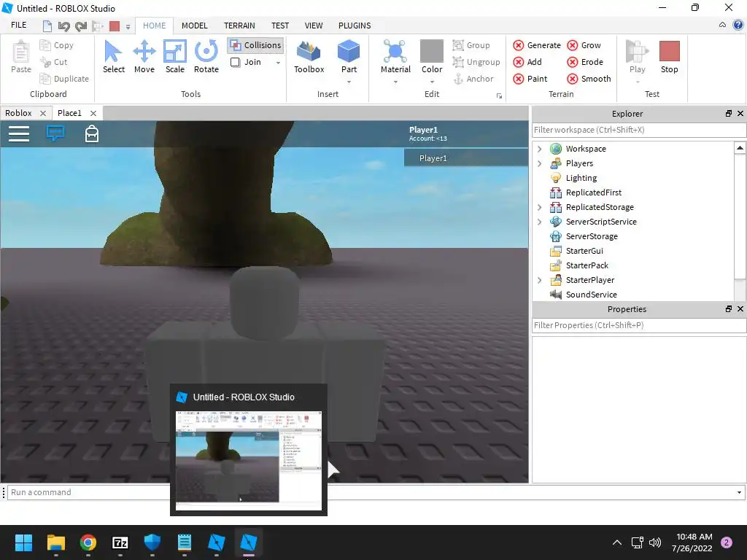Image resolution: width=747 pixels, height=560 pixels.
Task: Switch to the MODEL ribbon tab
Action: point(194,26)
